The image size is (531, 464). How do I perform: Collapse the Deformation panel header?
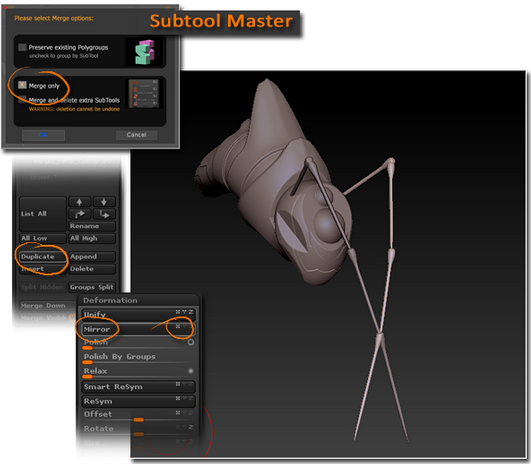point(139,300)
